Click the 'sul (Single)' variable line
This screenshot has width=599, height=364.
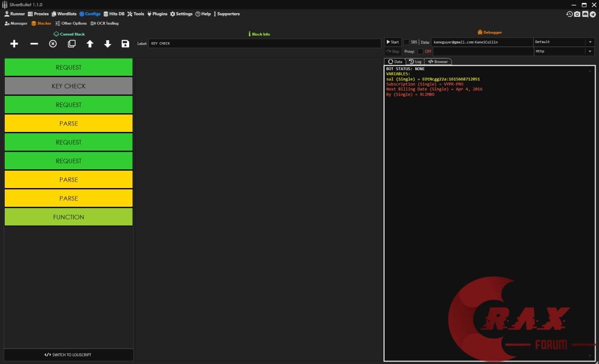click(x=433, y=79)
